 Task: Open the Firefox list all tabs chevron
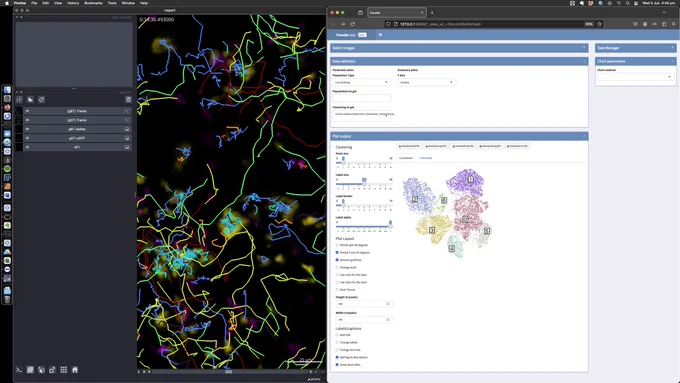664,13
